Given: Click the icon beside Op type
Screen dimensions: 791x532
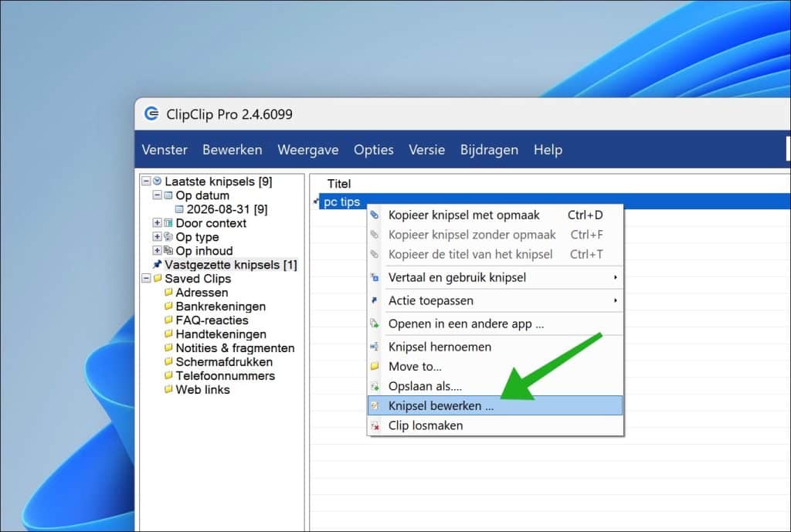Looking at the screenshot, I should 168,236.
